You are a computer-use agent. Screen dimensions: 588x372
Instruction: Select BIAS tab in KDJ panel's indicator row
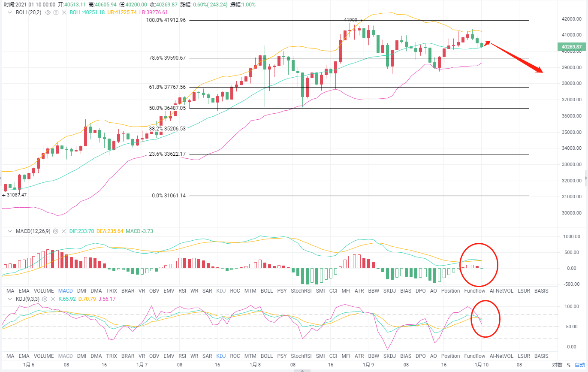coord(406,356)
